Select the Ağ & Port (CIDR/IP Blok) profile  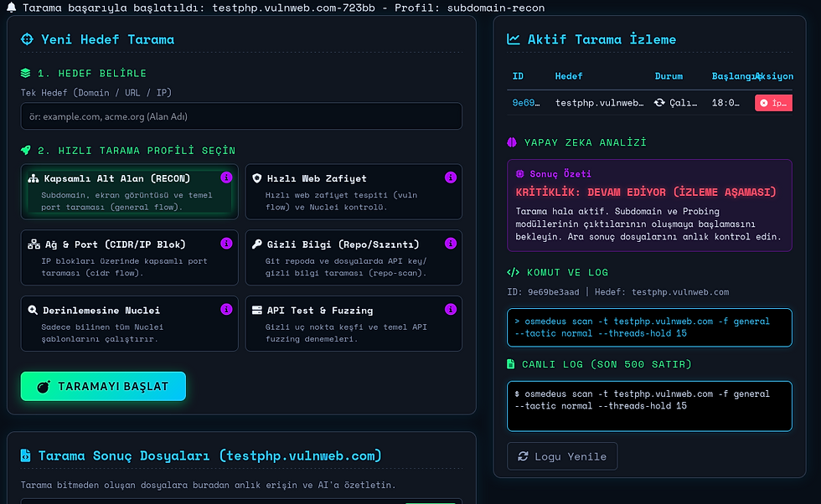point(129,258)
